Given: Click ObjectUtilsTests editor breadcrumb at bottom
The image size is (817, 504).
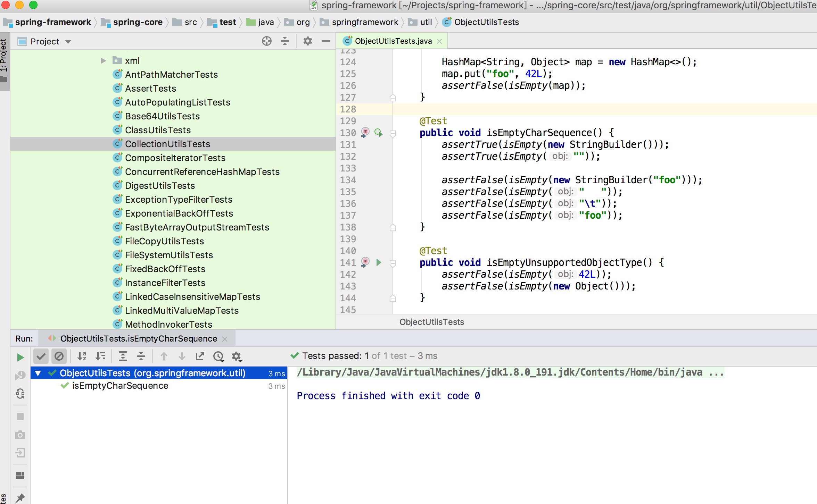Looking at the screenshot, I should [x=431, y=322].
